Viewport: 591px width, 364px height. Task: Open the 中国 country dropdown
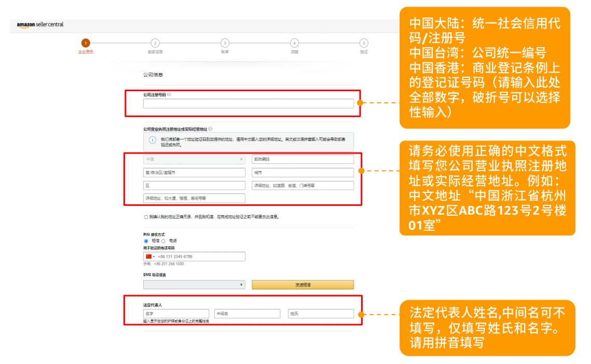pyautogui.click(x=194, y=159)
